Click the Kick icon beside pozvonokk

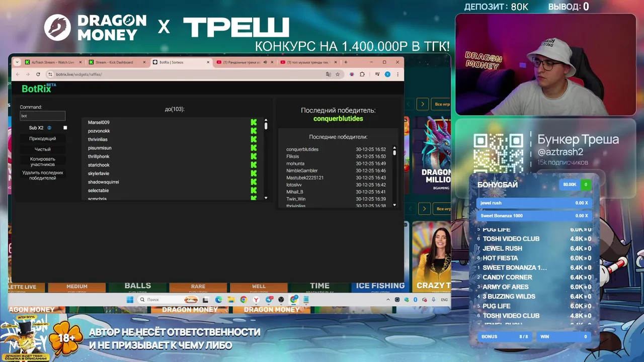click(254, 131)
